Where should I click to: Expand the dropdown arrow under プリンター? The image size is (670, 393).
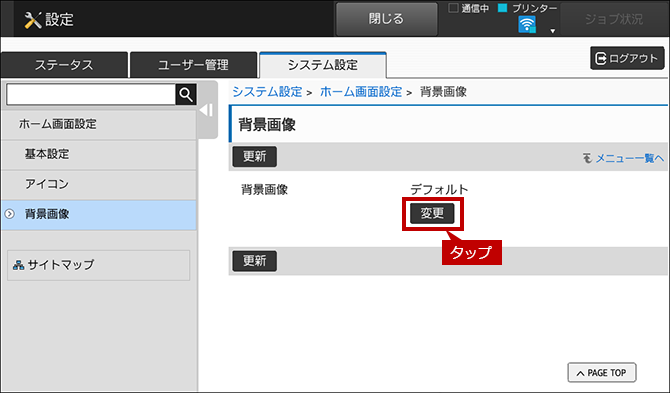coord(552,31)
